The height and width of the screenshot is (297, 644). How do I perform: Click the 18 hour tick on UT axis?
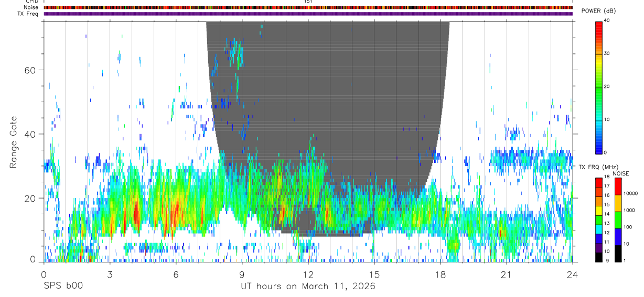[x=441, y=274]
